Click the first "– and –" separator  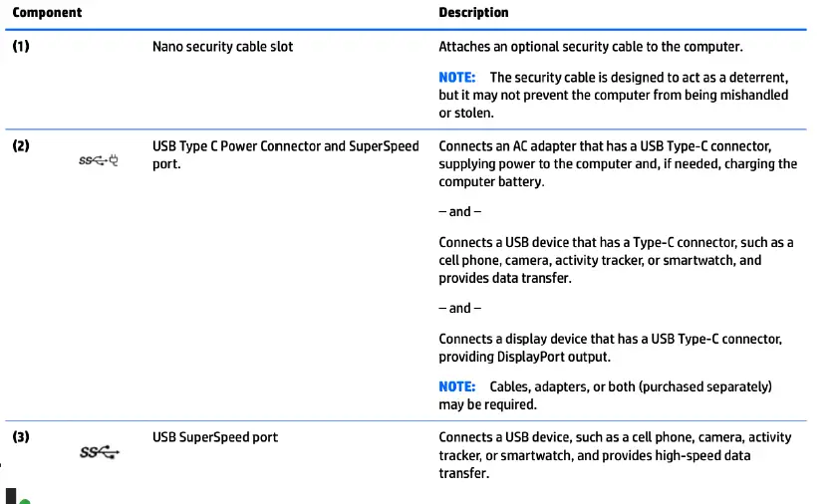[x=459, y=212]
